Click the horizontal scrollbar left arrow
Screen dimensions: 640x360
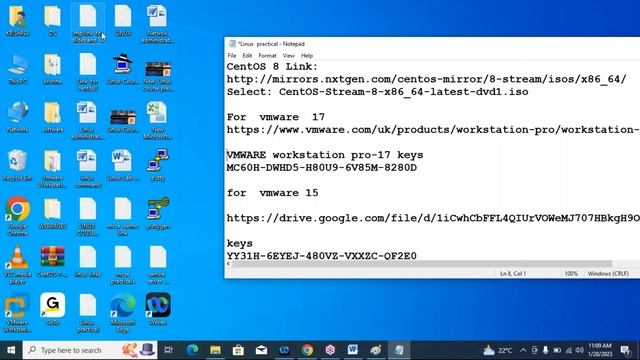point(228,264)
